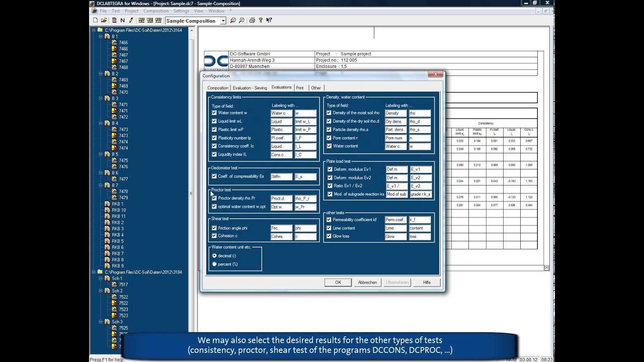Click the sample icon beside 7477
This screenshot has width=644, height=362.
click(x=114, y=179)
